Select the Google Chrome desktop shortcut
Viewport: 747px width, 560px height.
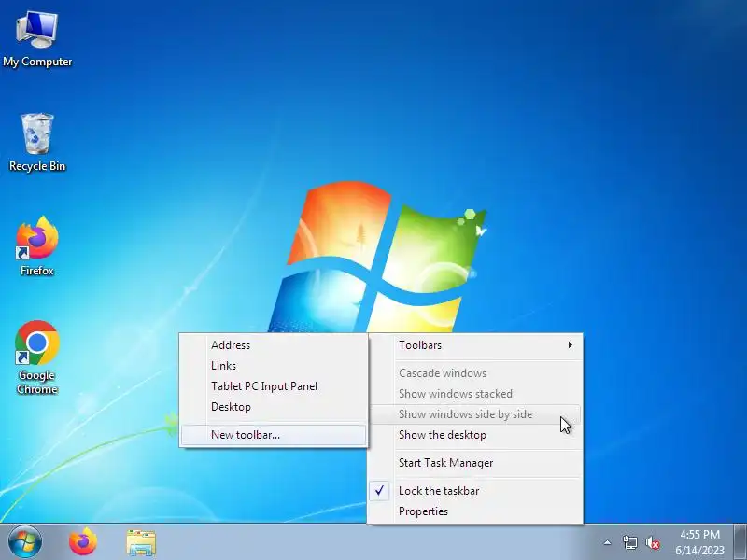pos(37,357)
